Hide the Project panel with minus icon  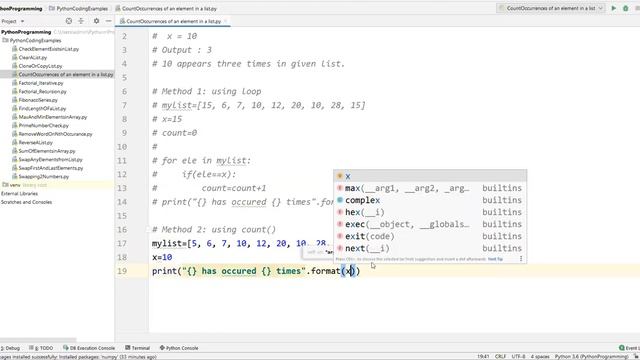[x=108, y=21]
